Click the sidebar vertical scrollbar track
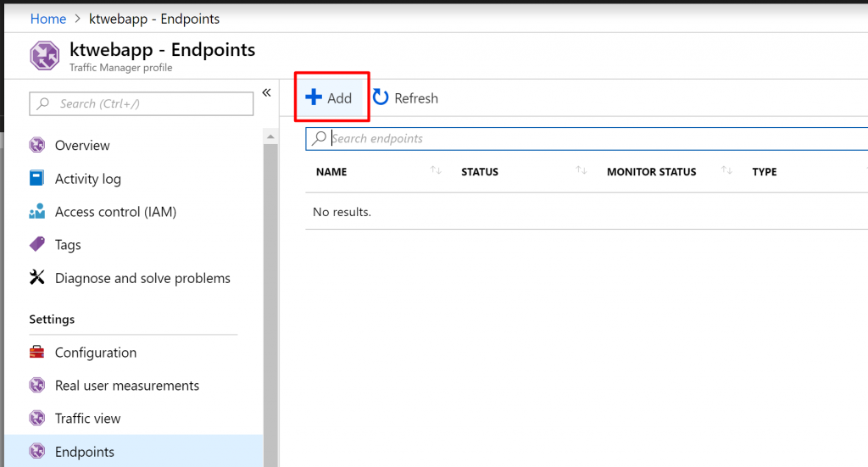Screen dimensions: 868x467 (270, 305)
